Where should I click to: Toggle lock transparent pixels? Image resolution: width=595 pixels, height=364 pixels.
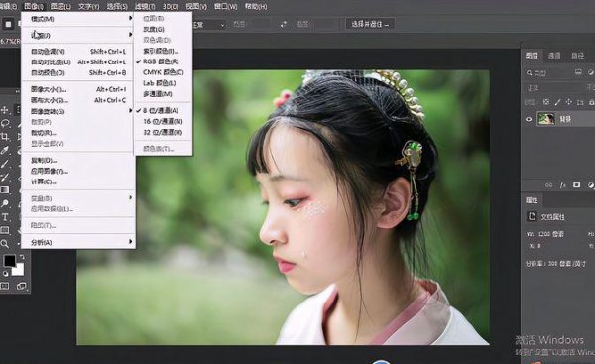coord(546,102)
